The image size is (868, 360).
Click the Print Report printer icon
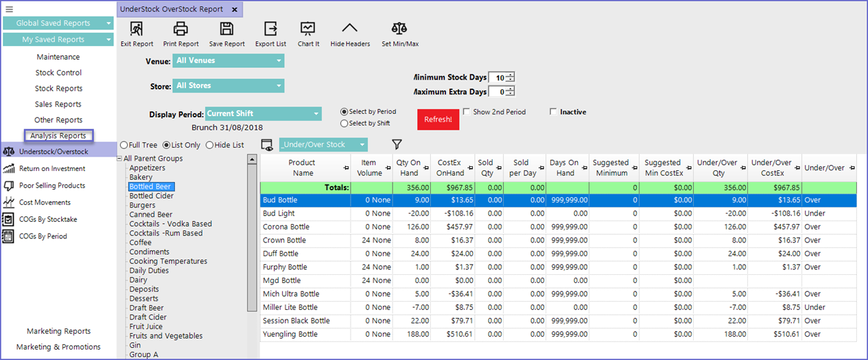[180, 29]
